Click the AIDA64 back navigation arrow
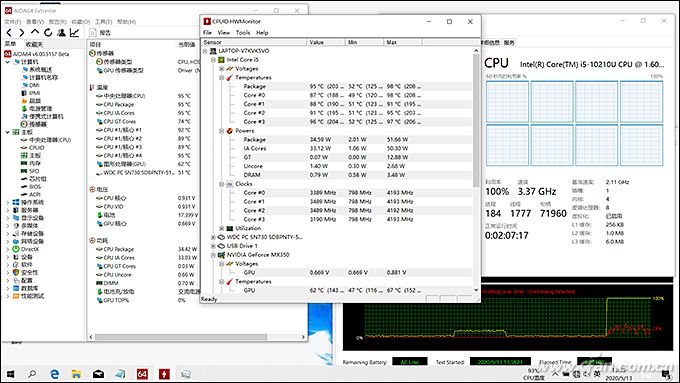This screenshot has height=383, width=680. (9, 33)
